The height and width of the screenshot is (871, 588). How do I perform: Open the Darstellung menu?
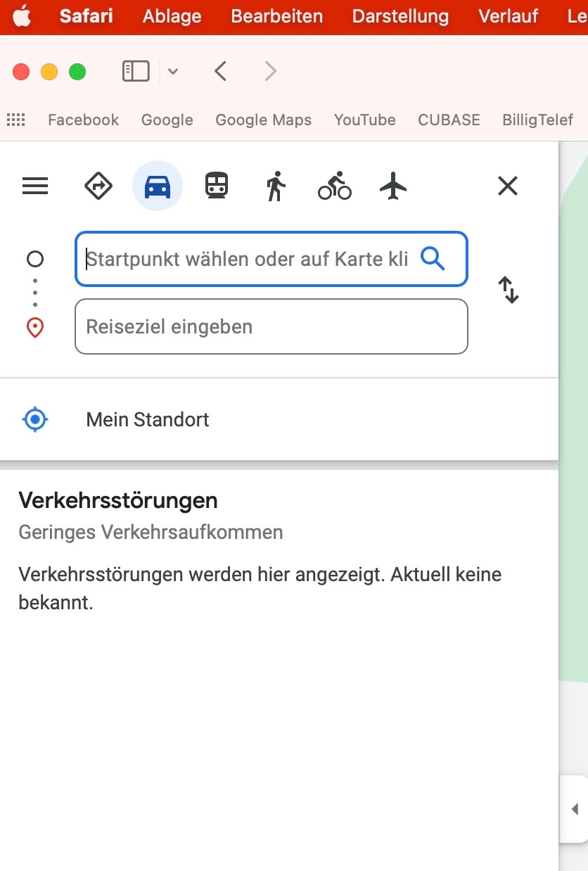400,16
